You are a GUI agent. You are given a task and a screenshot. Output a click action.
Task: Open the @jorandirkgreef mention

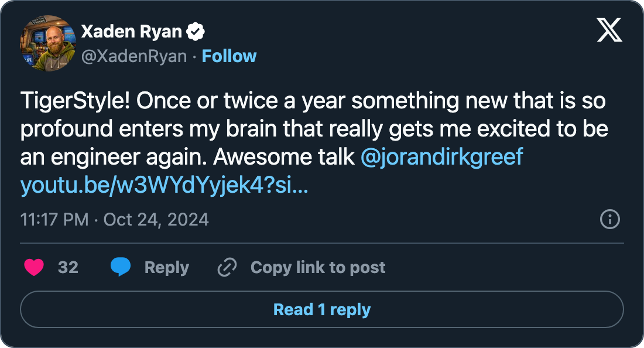tap(441, 158)
